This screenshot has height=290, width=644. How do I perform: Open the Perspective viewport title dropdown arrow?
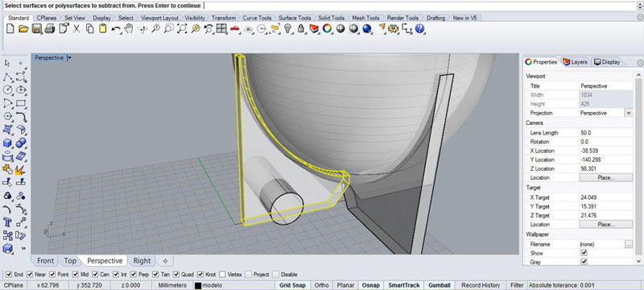pyautogui.click(x=69, y=58)
